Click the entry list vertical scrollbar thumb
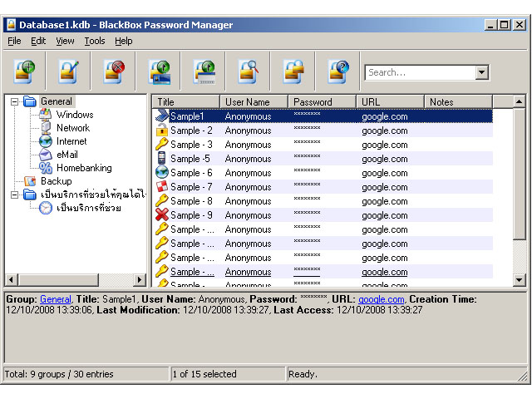Screen dimensions: 532x399 [x=519, y=174]
